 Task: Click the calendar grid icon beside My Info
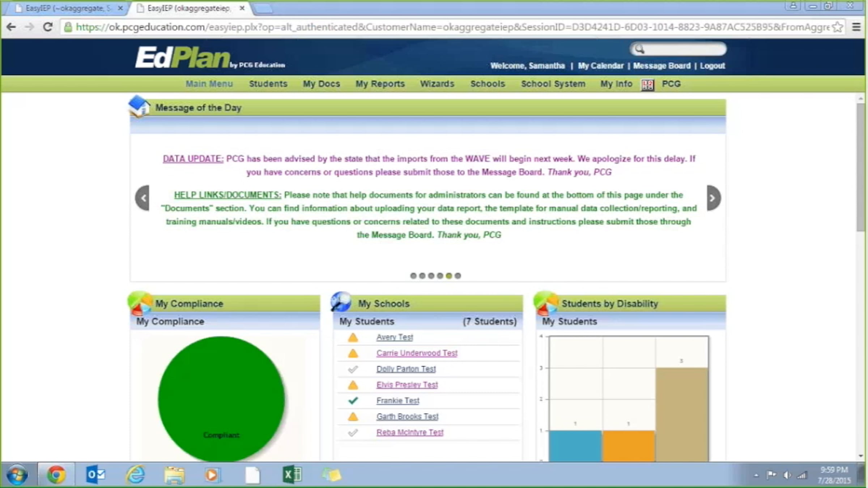pyautogui.click(x=647, y=85)
